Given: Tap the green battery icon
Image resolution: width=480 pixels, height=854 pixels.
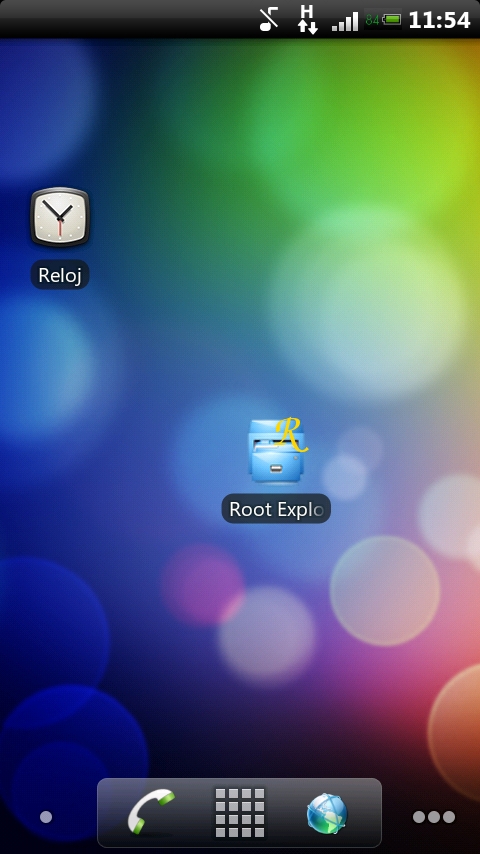Looking at the screenshot, I should point(392,20).
